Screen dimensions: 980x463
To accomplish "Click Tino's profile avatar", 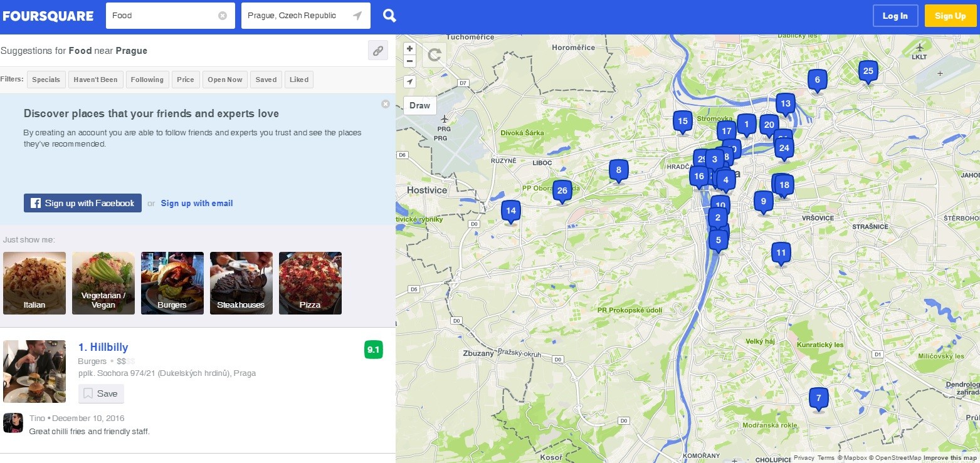I will (x=13, y=423).
